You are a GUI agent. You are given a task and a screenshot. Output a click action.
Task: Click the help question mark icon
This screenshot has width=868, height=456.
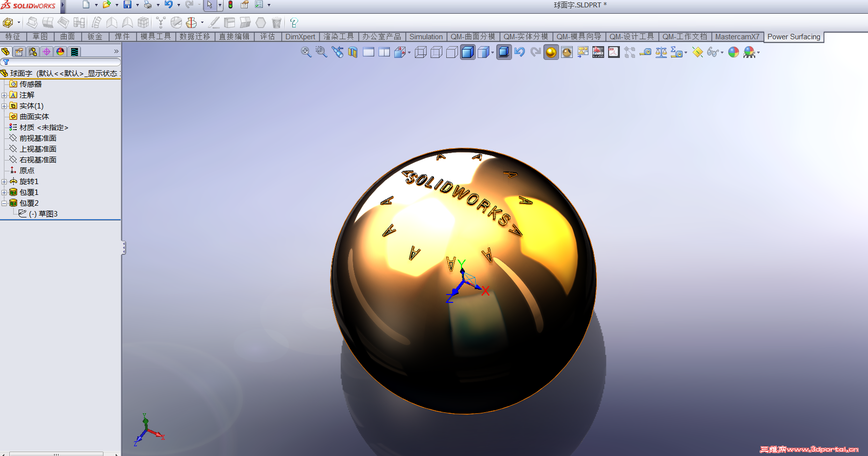point(294,23)
